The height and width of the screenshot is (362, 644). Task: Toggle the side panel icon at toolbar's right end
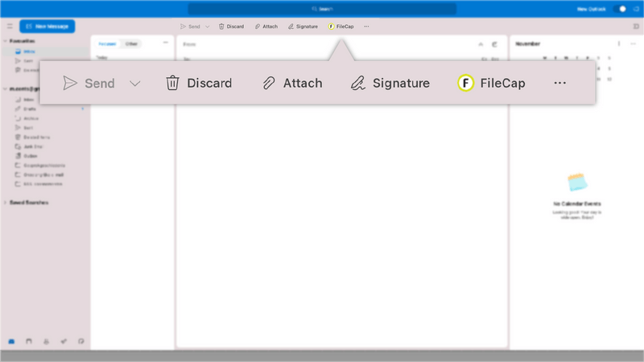(636, 27)
